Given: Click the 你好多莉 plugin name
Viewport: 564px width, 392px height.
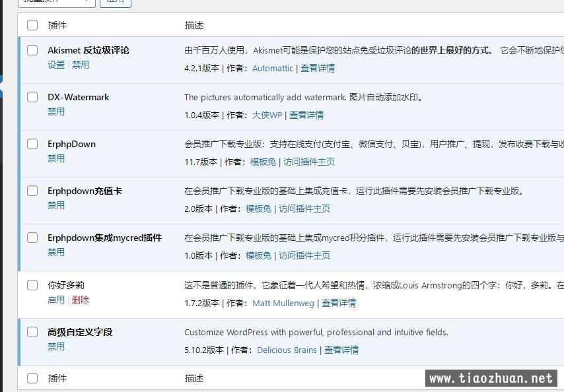Looking at the screenshot, I should coord(66,285).
